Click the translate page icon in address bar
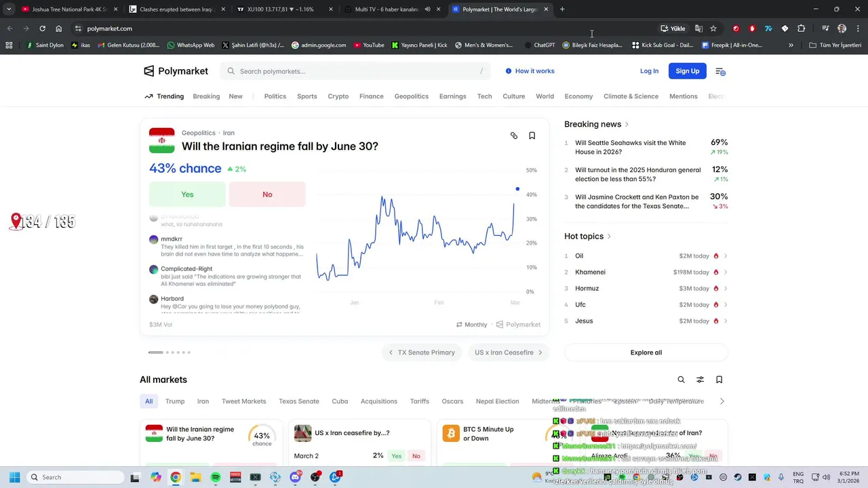This screenshot has width=868, height=488. [698, 28]
